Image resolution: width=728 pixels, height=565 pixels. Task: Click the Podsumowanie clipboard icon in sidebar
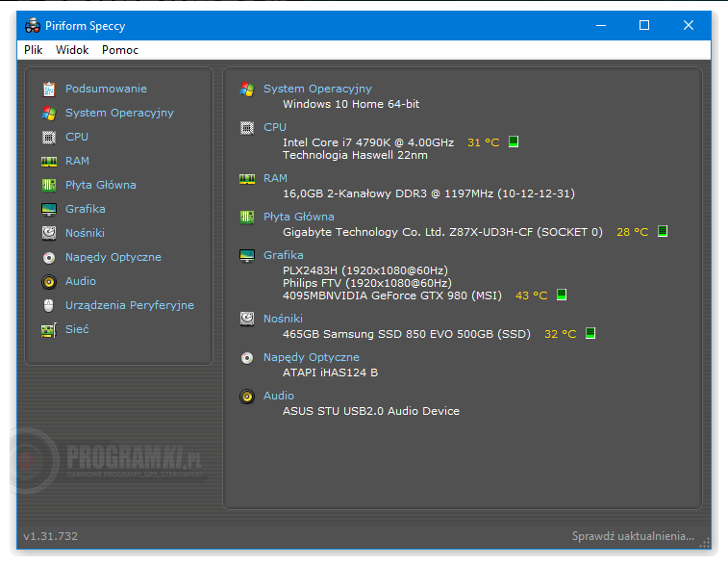pyautogui.click(x=49, y=89)
